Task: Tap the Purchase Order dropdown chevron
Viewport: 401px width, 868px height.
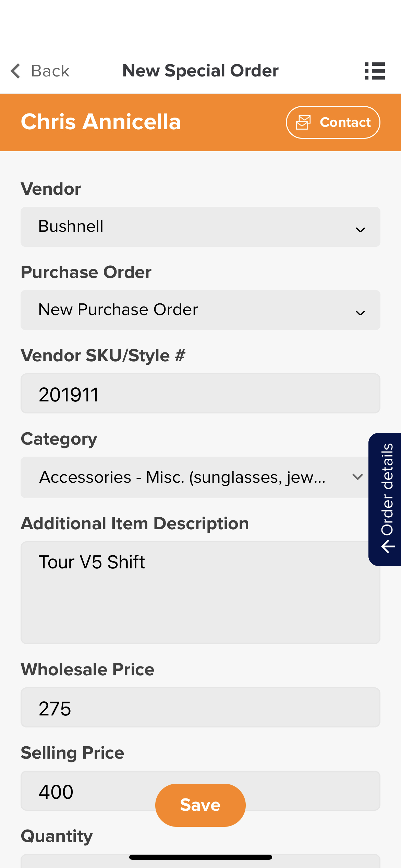Action: 360,313
